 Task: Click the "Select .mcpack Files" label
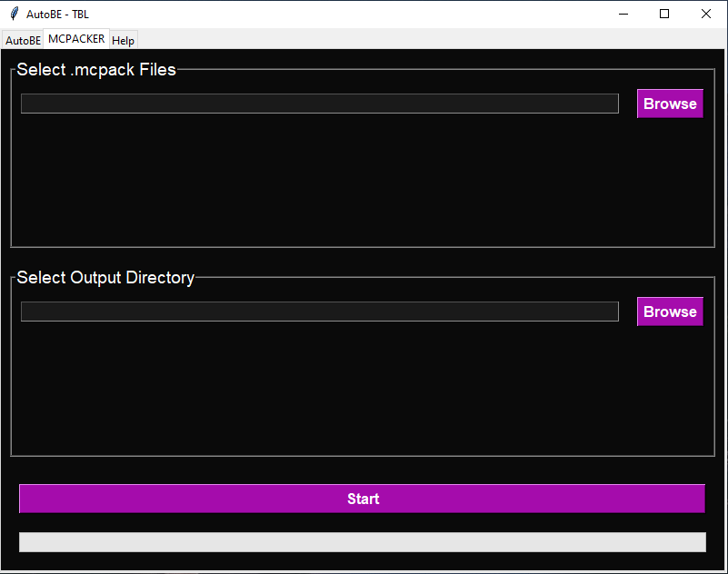click(x=96, y=70)
